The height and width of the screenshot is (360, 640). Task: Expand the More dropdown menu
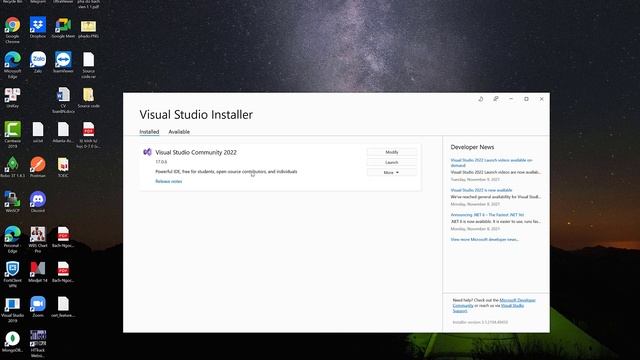pyautogui.click(x=392, y=172)
